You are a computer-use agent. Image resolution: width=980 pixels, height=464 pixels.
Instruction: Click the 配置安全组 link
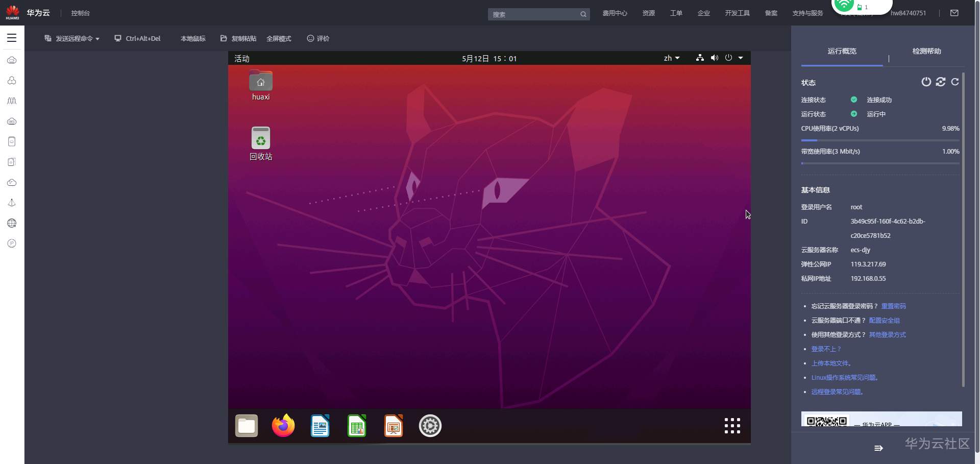(x=885, y=321)
